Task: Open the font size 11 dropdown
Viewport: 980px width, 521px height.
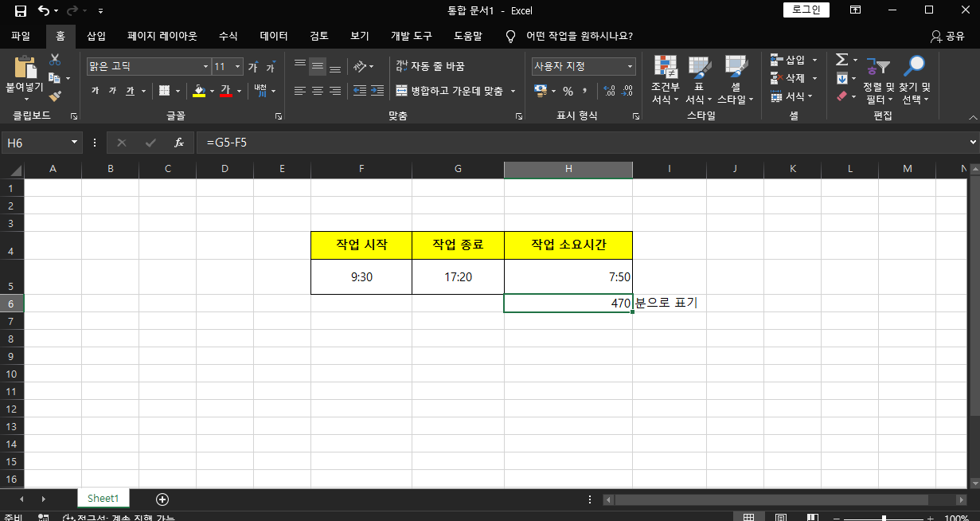Action: pyautogui.click(x=238, y=67)
